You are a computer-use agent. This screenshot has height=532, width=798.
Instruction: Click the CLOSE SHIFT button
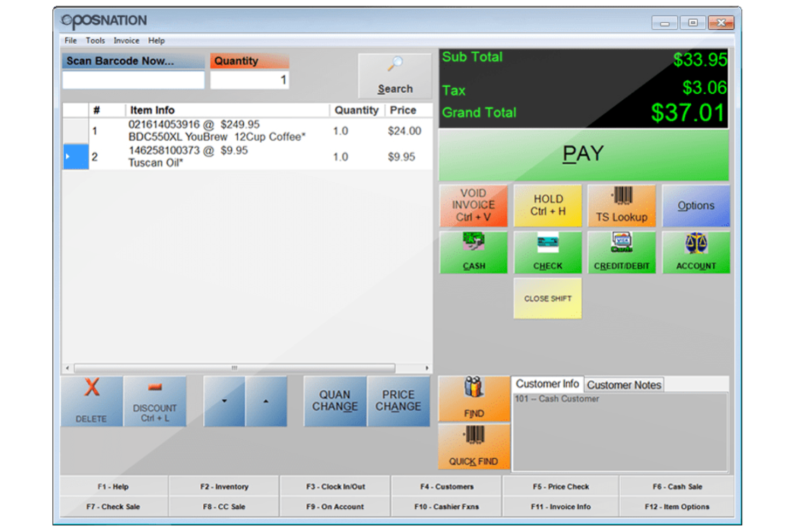[x=547, y=298]
